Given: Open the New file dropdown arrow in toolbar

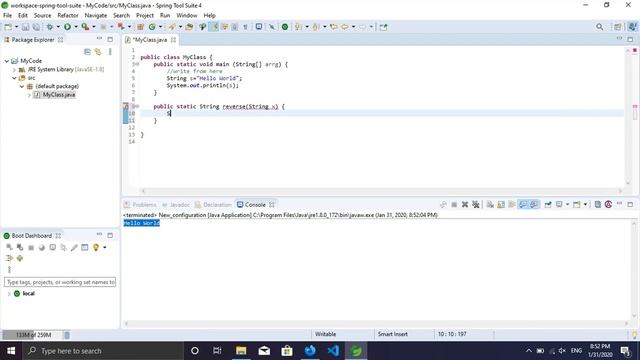Looking at the screenshot, I should point(16,27).
